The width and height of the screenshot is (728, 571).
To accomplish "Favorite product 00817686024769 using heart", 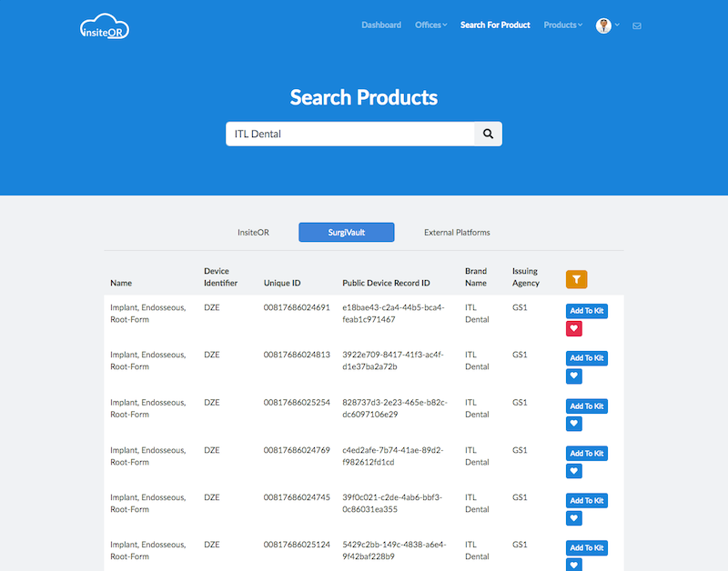I will click(574, 470).
